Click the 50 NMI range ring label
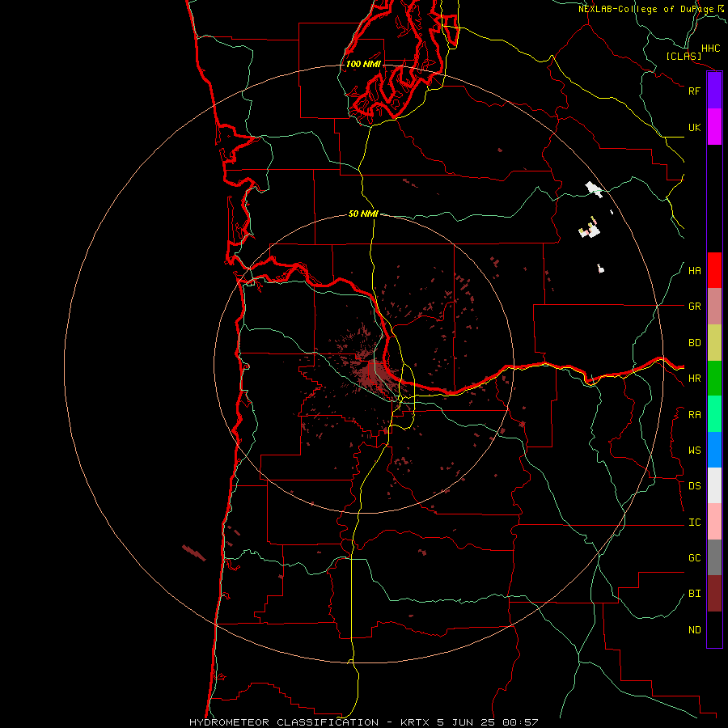This screenshot has width=728, height=728. (363, 214)
